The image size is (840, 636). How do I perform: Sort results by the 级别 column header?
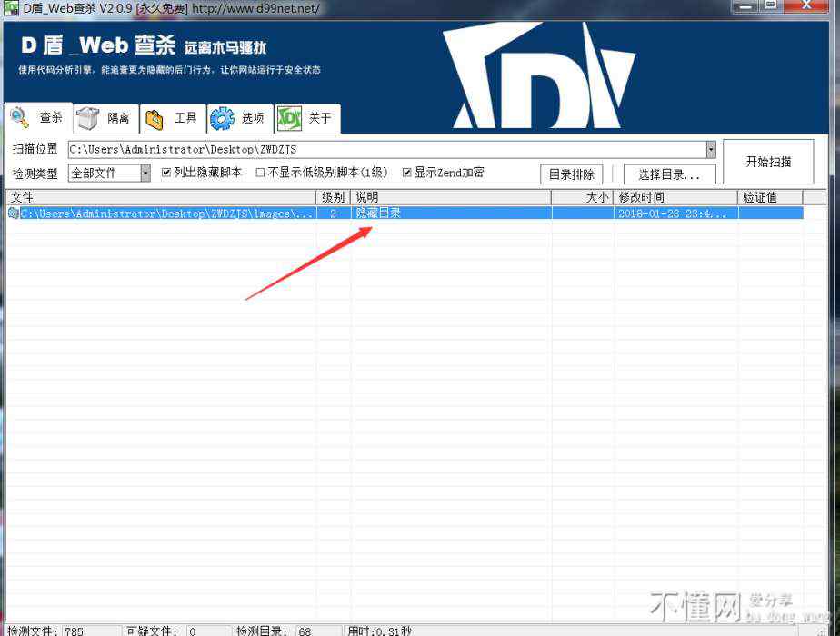tap(333, 197)
